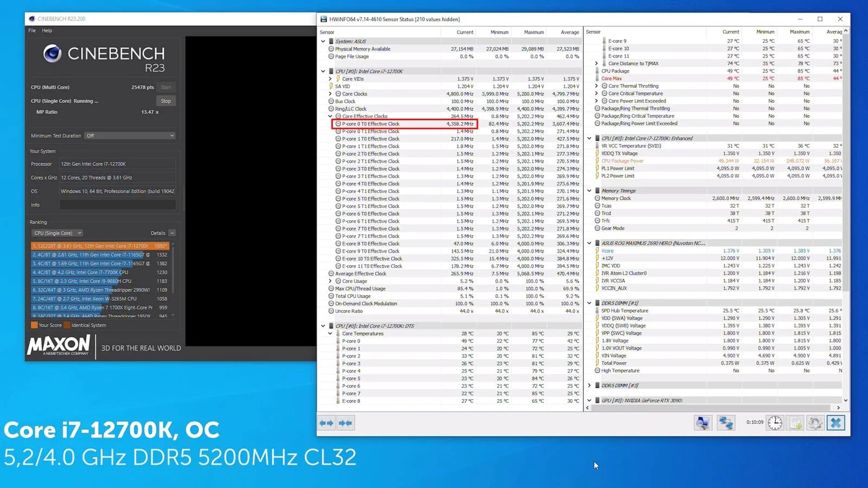
Task: Close sensors with the blue X icon
Action: (836, 423)
